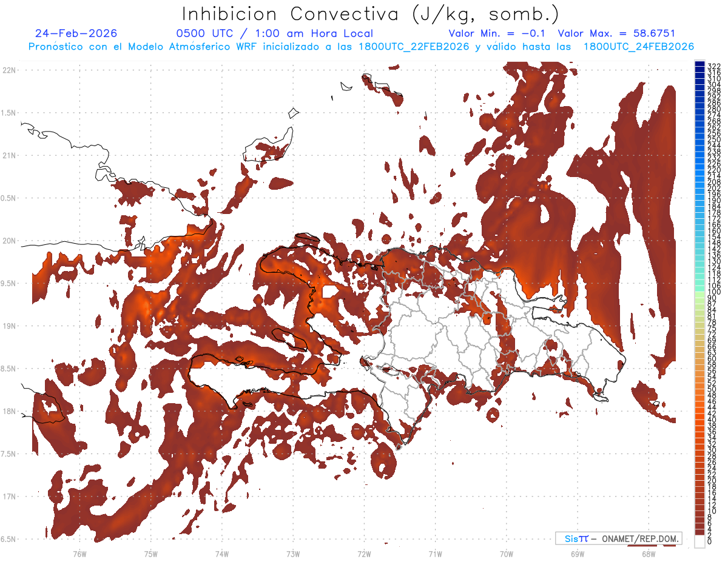Click the "72W" longitude label
Viewport: 728px width, 562px height.
coord(365,554)
